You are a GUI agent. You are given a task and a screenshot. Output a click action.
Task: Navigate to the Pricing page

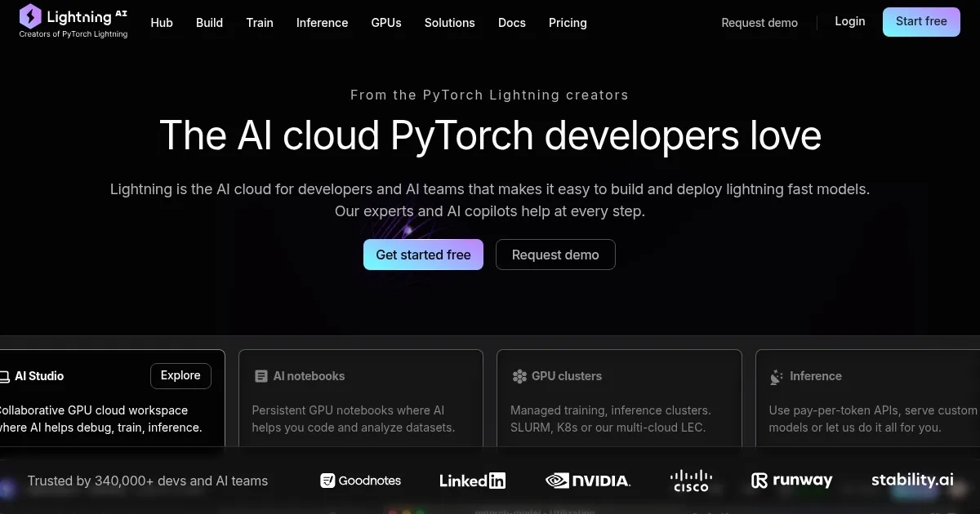click(568, 23)
